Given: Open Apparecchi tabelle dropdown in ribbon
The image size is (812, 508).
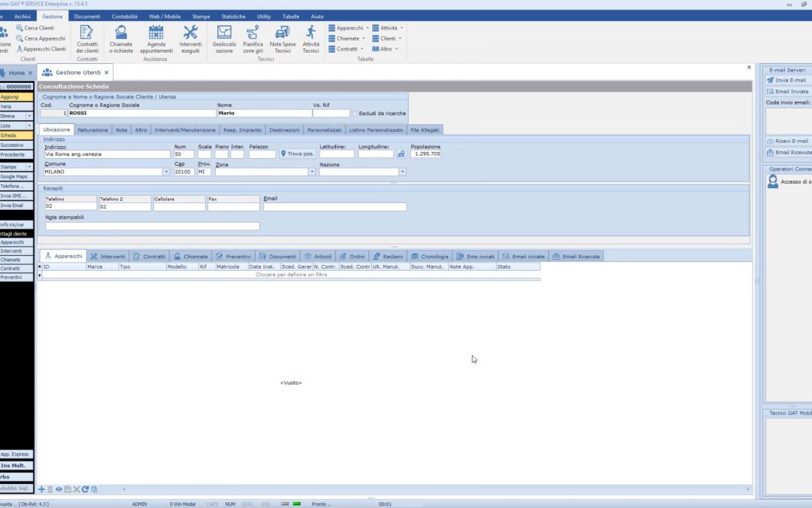Looking at the screenshot, I should (349, 28).
